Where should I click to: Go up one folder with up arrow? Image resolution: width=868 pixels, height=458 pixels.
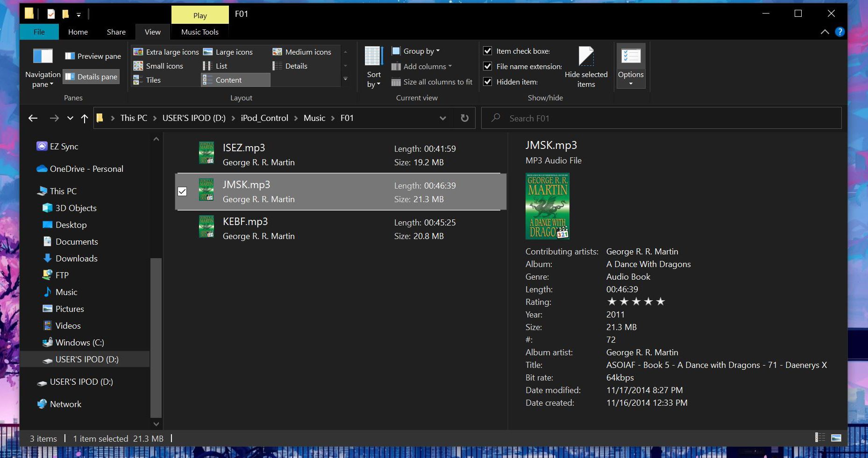(x=85, y=119)
